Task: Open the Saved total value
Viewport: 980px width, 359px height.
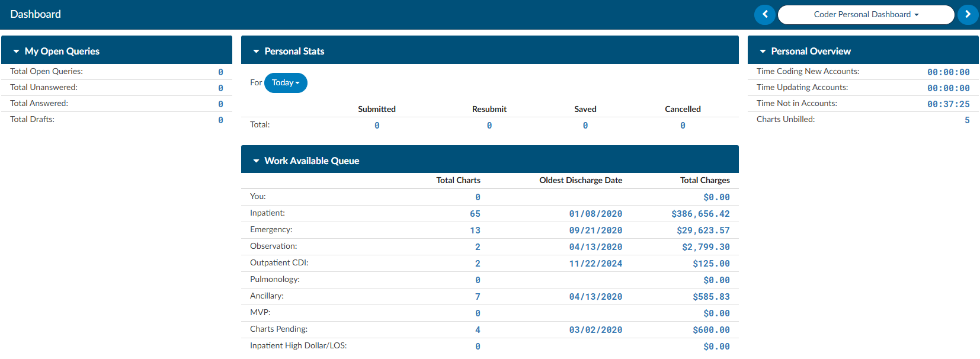Action: [x=585, y=125]
